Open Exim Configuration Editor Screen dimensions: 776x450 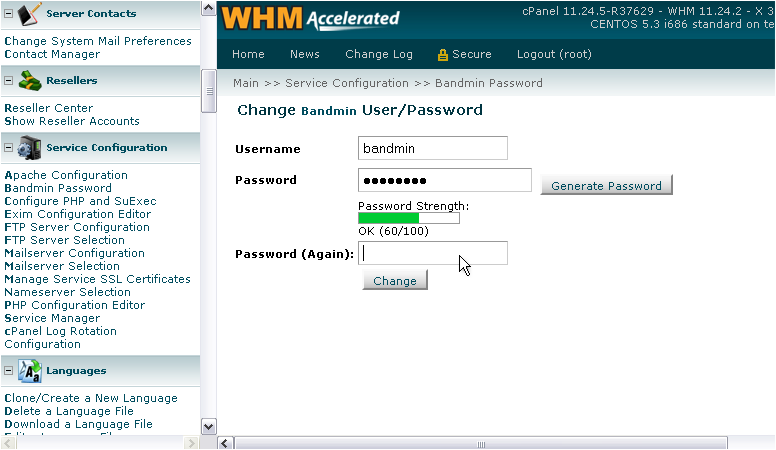78,214
